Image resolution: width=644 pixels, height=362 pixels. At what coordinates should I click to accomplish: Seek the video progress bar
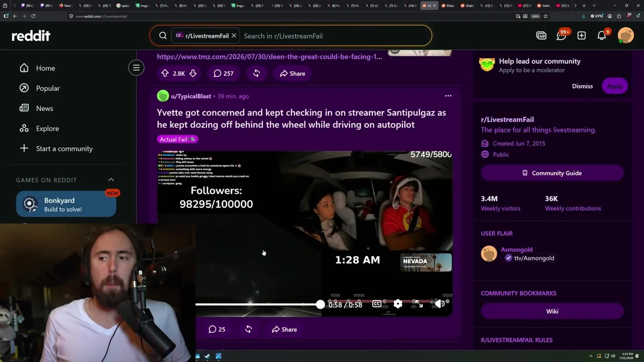click(x=258, y=304)
